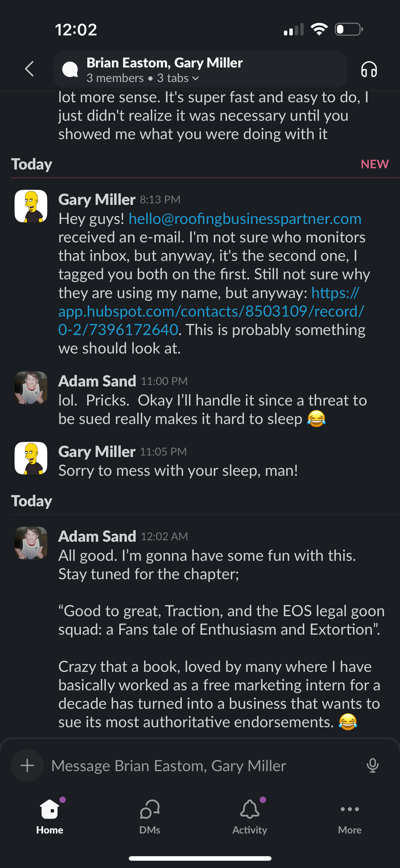Screen dimensions: 400x868
Task: Tap Gary Miller's avatar on 11:05 PM message
Action: point(31,458)
